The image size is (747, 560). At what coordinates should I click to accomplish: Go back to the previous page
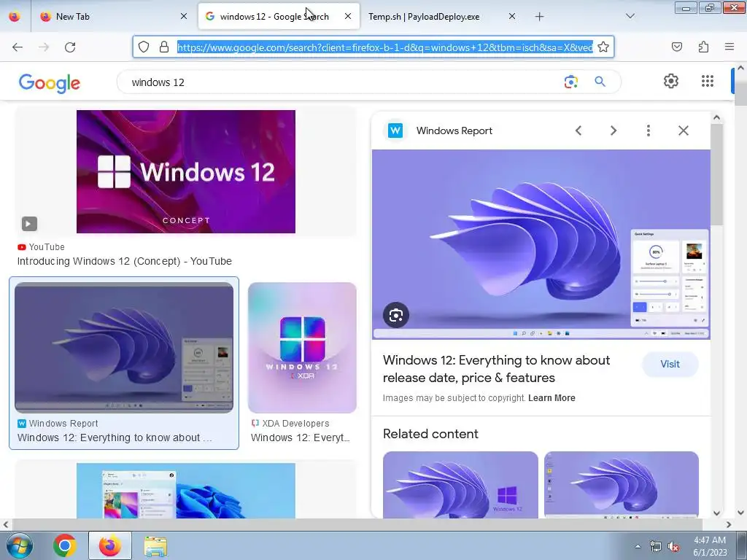[x=18, y=47]
